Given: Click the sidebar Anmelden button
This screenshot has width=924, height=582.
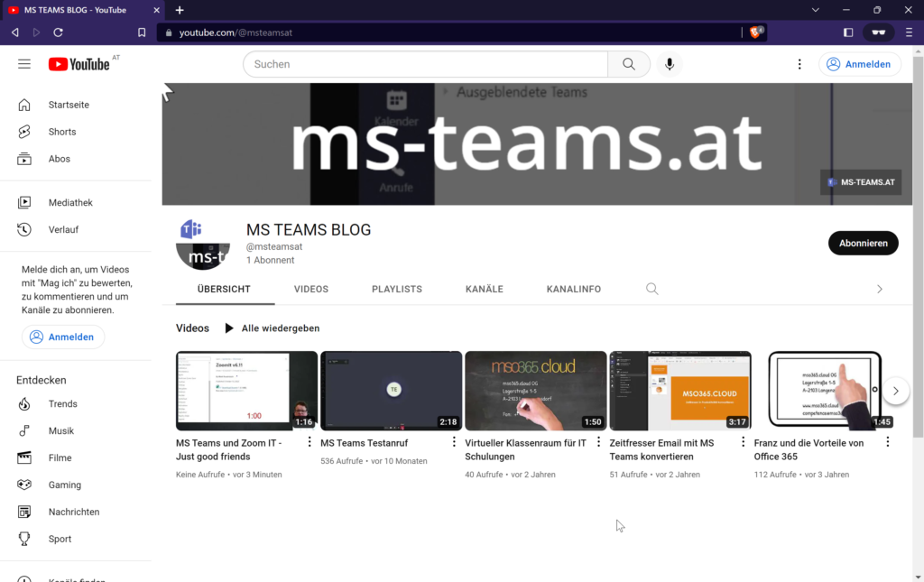Looking at the screenshot, I should tap(62, 337).
